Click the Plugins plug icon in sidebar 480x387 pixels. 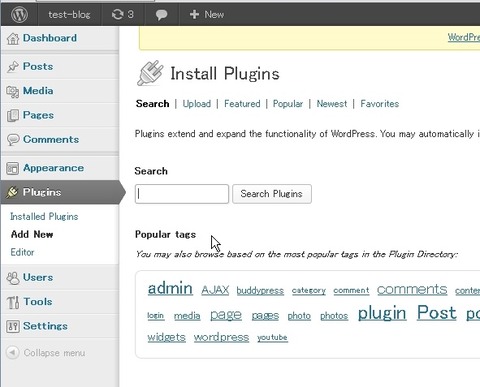(x=12, y=192)
